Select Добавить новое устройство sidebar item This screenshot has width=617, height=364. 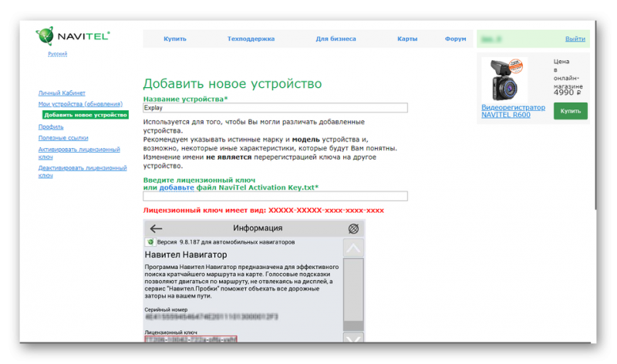(x=86, y=115)
